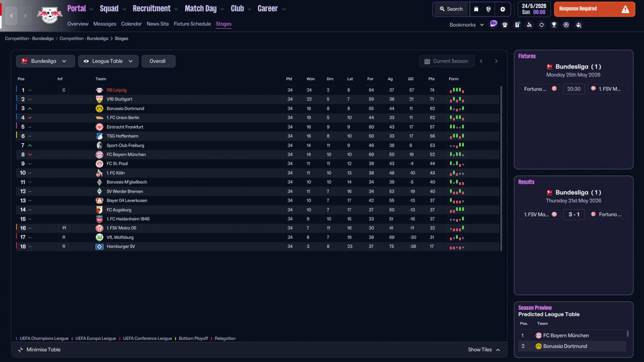Click the Current Season button
The width and height of the screenshot is (644, 362).
click(x=447, y=61)
